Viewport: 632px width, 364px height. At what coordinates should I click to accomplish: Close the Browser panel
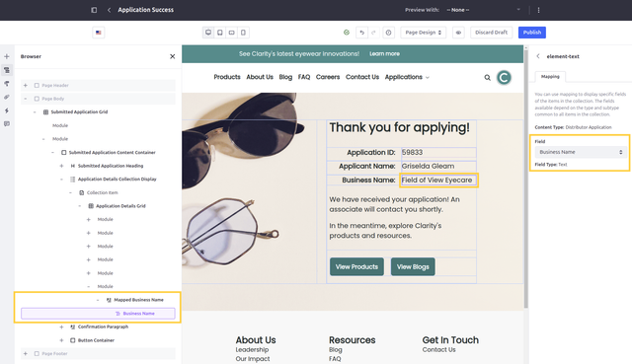pos(172,56)
